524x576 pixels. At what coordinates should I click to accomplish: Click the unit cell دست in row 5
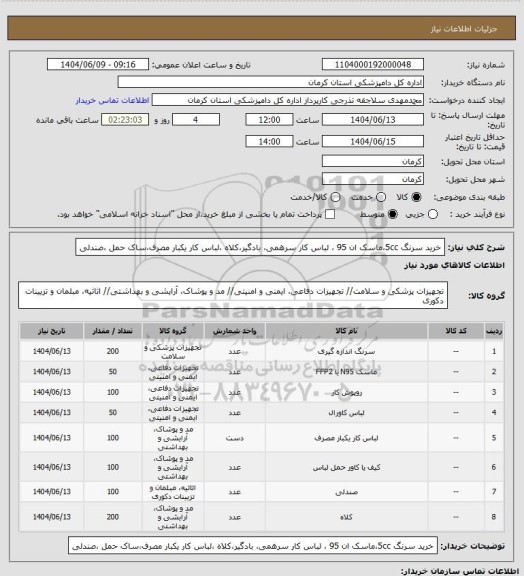[234, 438]
